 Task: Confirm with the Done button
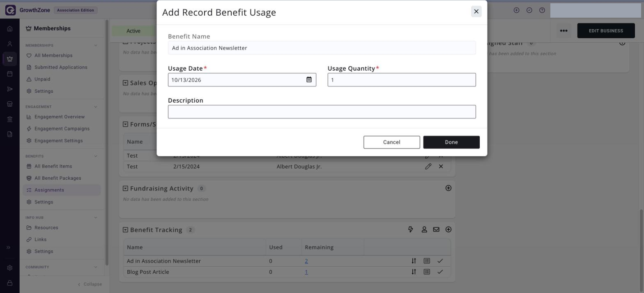point(451,142)
